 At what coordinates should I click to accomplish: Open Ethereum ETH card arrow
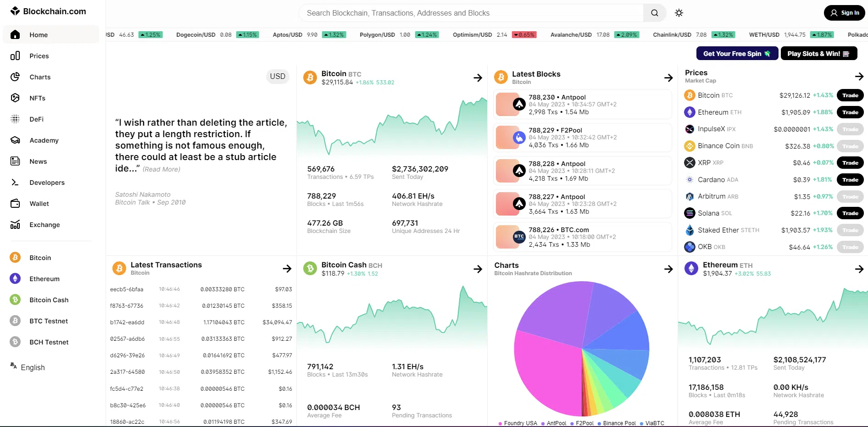tap(859, 269)
